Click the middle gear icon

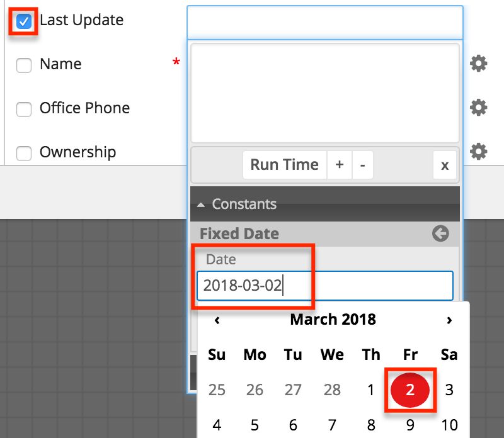pyautogui.click(x=478, y=108)
